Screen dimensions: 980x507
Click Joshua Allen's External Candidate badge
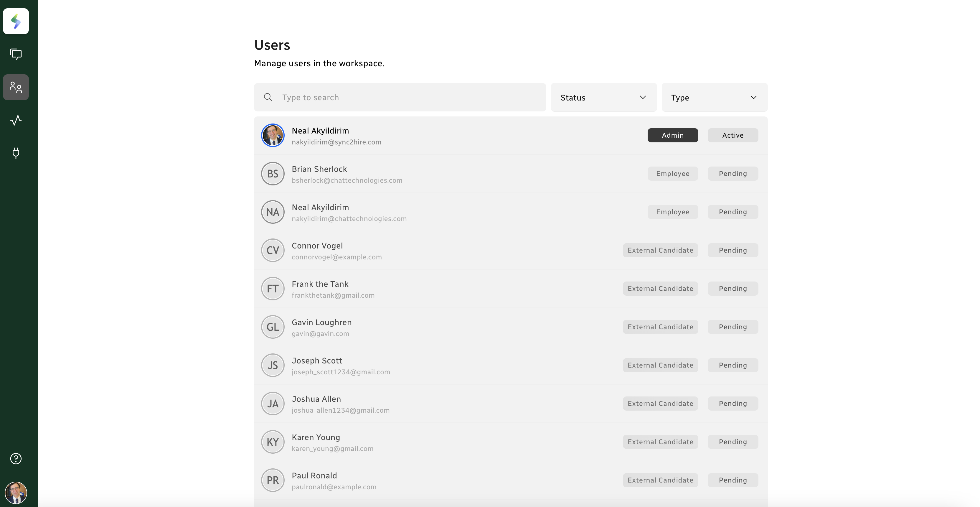660,404
